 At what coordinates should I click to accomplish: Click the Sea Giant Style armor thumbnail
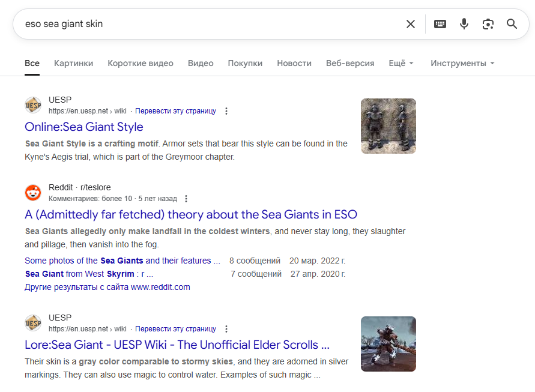pos(388,126)
